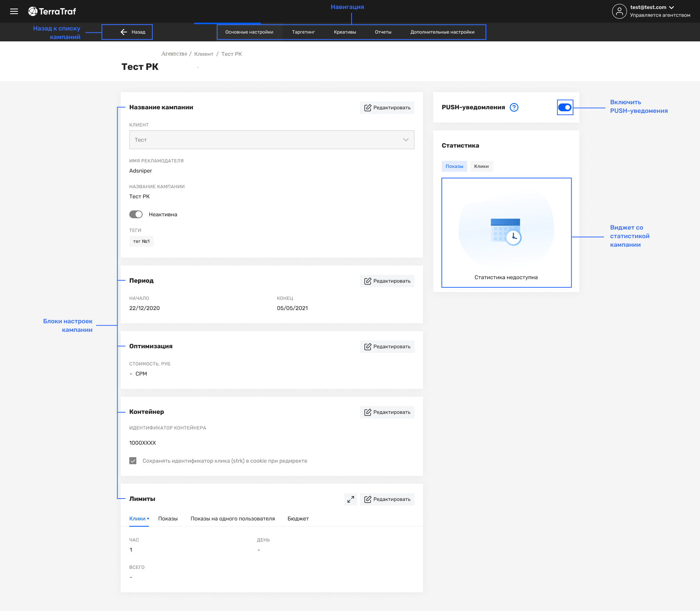700x611 pixels.
Task: Click the Тест РК breadcrumb item
Action: (232, 54)
